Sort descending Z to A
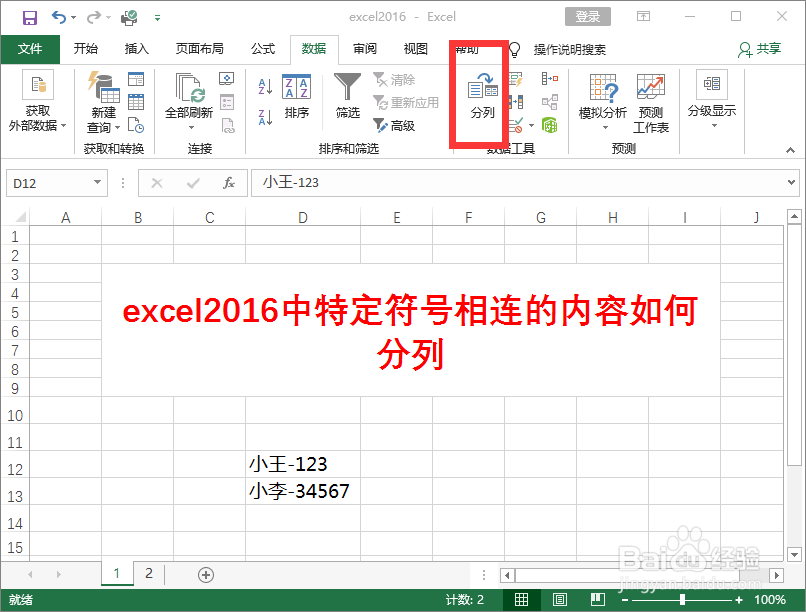The width and height of the screenshot is (806, 612). click(x=265, y=118)
